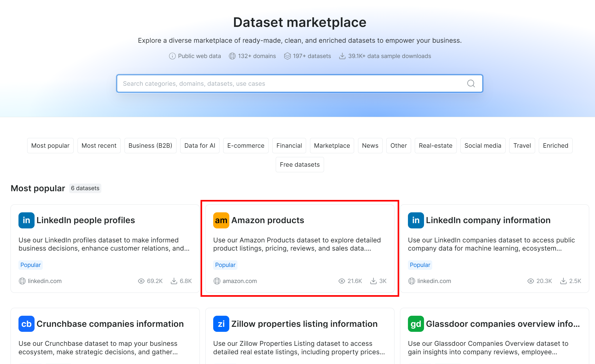Open the amazon.com domain link
This screenshot has width=595, height=364.
tap(240, 281)
